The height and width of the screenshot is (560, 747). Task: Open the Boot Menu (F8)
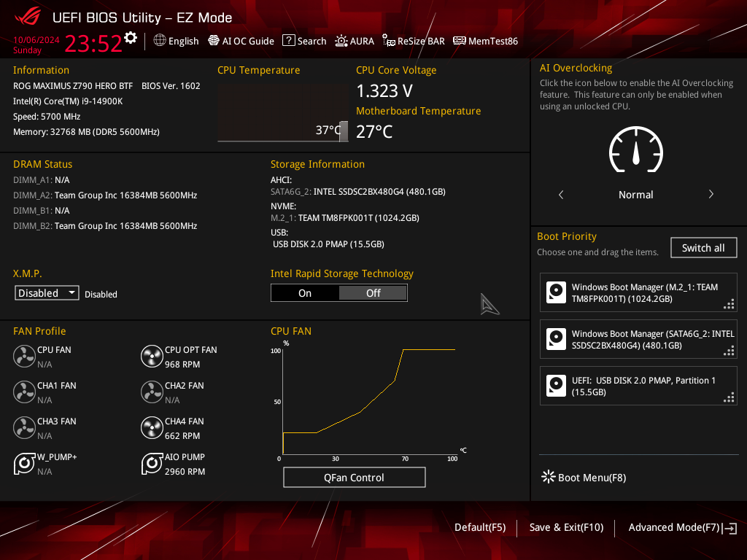[584, 477]
